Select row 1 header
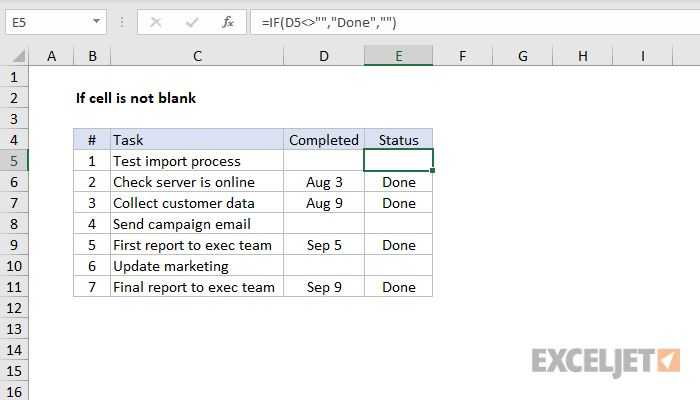Image resolution: width=700 pixels, height=400 pixels. pyautogui.click(x=14, y=77)
